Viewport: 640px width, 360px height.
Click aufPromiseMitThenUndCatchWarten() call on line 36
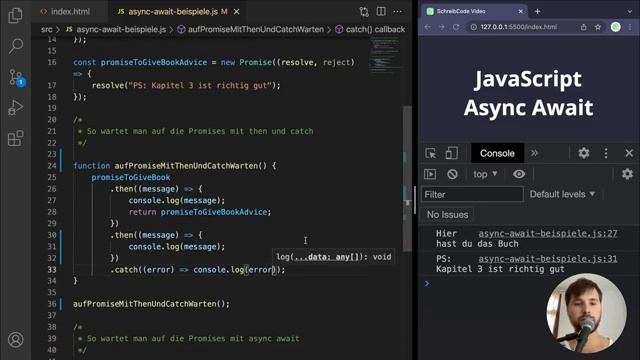point(151,304)
